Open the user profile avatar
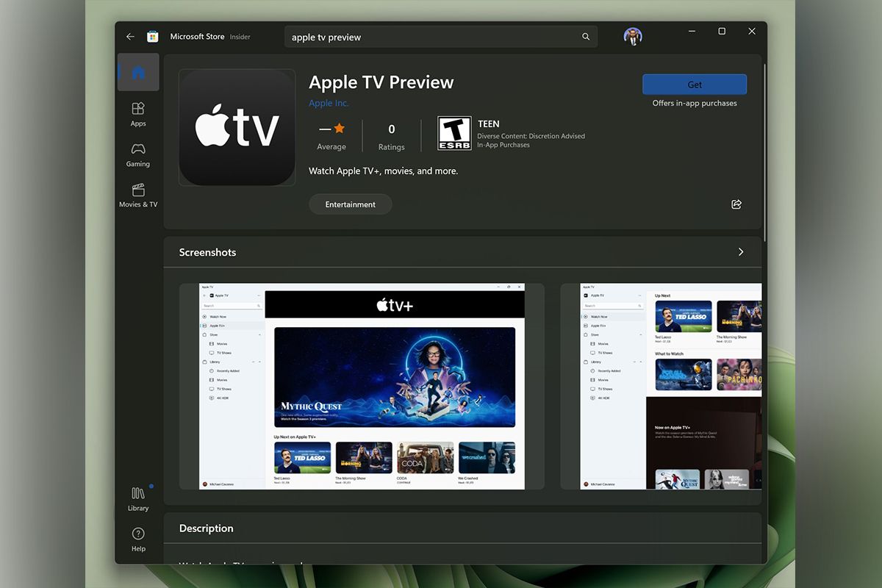 [x=633, y=37]
